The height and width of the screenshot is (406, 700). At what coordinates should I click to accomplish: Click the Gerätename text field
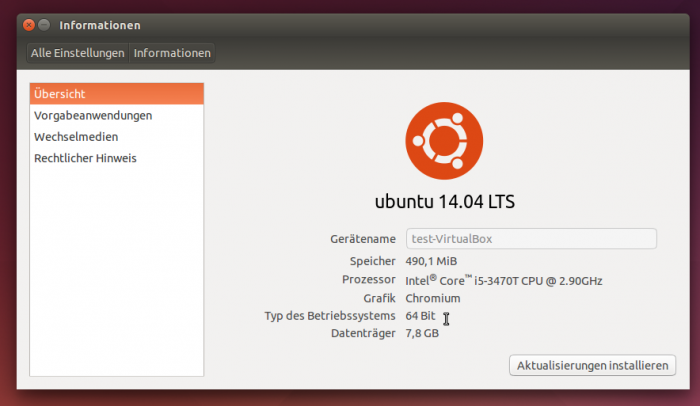point(530,239)
